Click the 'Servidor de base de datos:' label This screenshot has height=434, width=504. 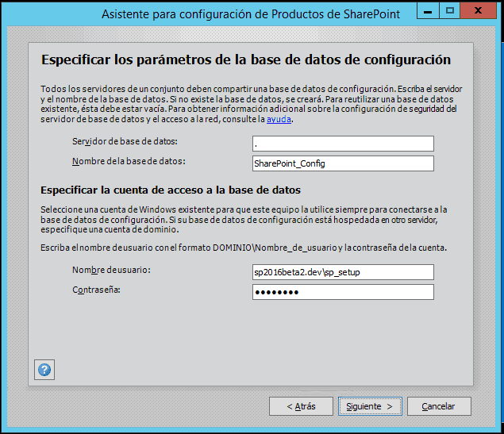coord(125,141)
